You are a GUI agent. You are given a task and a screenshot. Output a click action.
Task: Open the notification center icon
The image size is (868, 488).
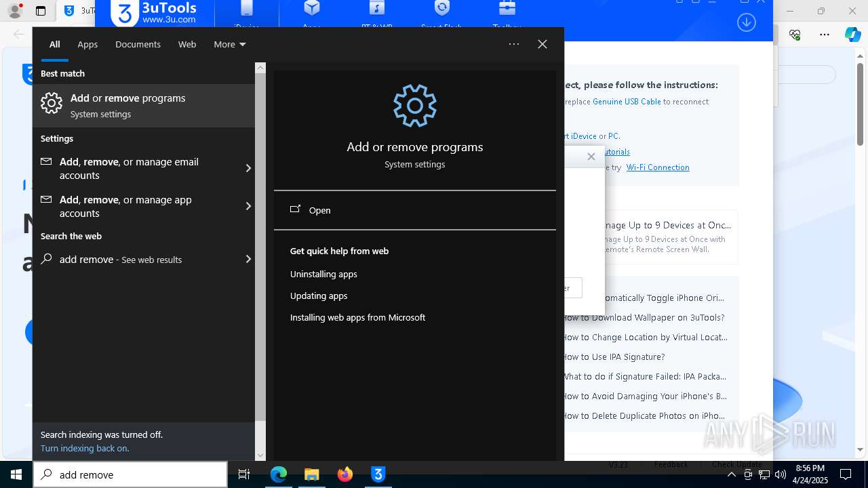tap(846, 474)
